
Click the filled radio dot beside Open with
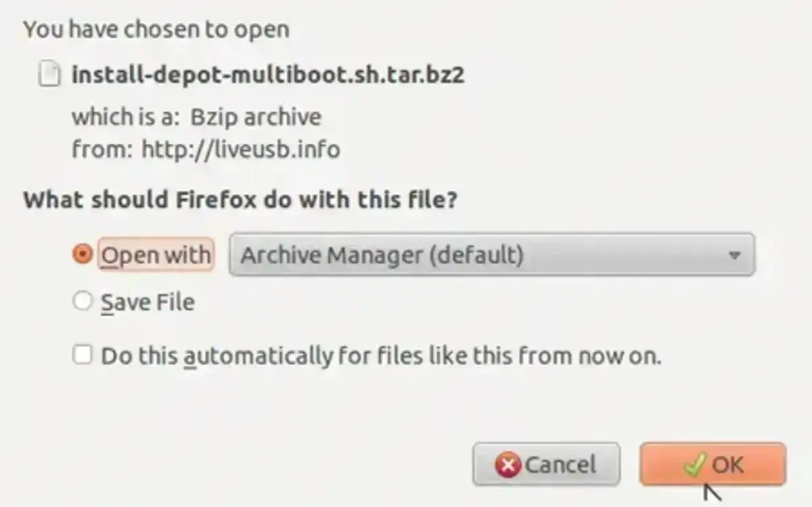(83, 255)
